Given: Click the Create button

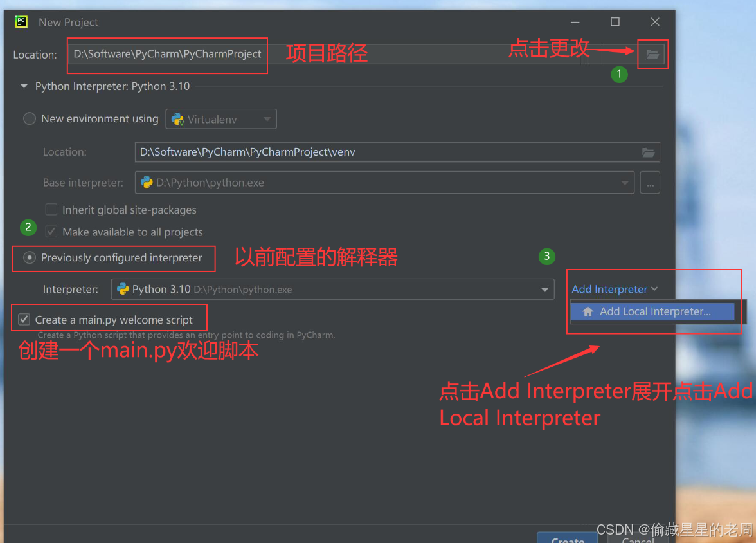Looking at the screenshot, I should click(568, 538).
